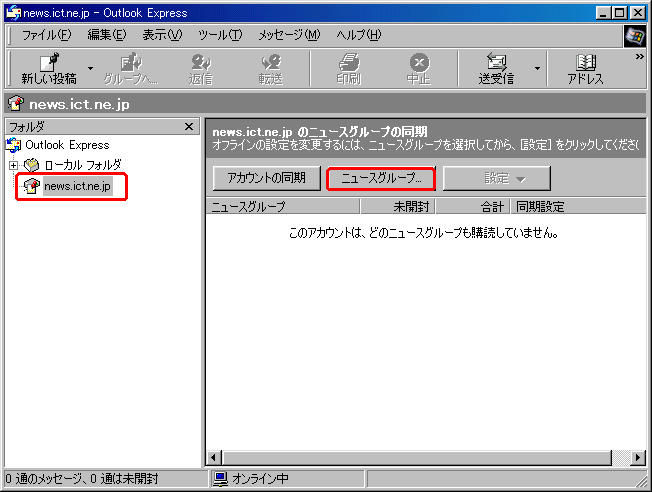This screenshot has height=492, width=652.
Task: Click the horizontal scrollbar thumb
Action: pos(417,458)
